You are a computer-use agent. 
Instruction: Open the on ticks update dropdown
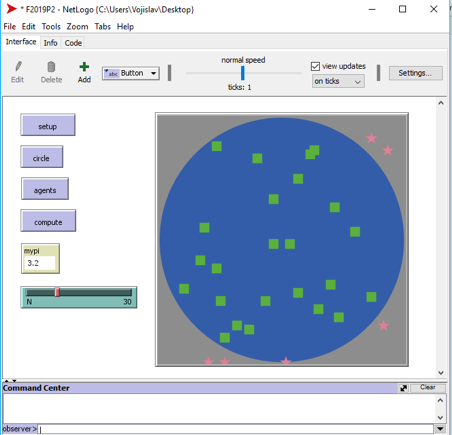(338, 81)
